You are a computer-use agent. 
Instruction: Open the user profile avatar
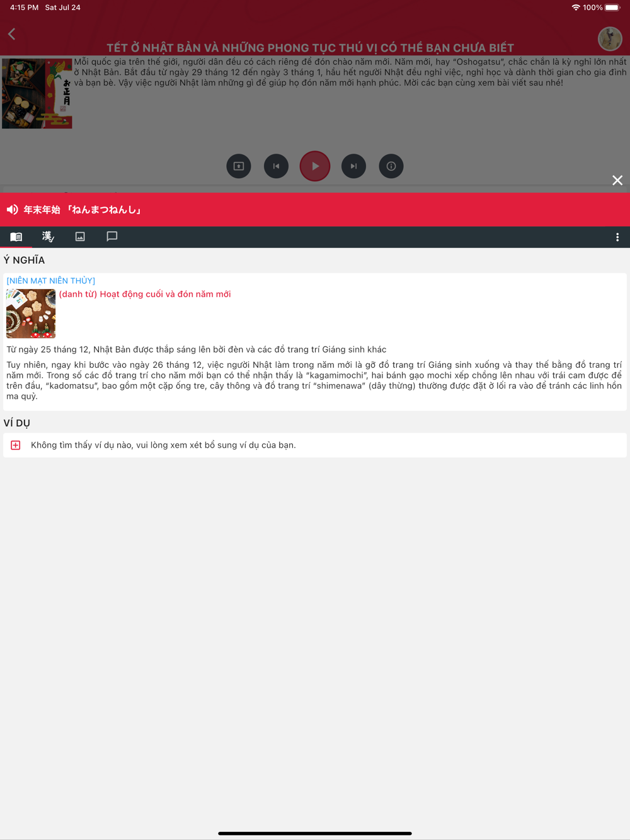coord(610,39)
